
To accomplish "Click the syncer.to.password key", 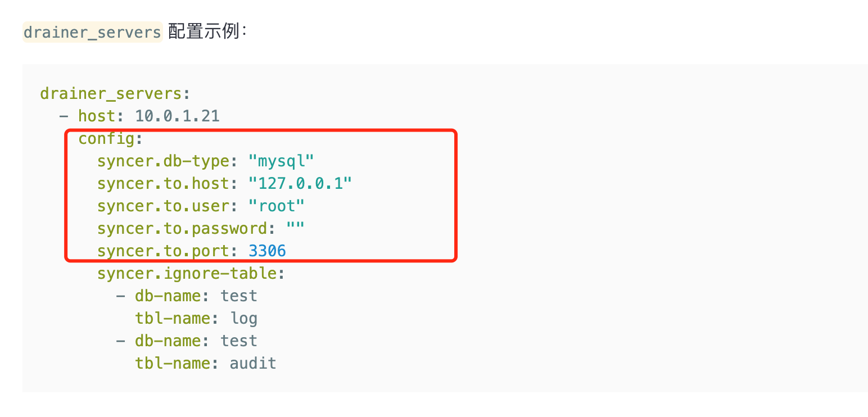I will [182, 228].
